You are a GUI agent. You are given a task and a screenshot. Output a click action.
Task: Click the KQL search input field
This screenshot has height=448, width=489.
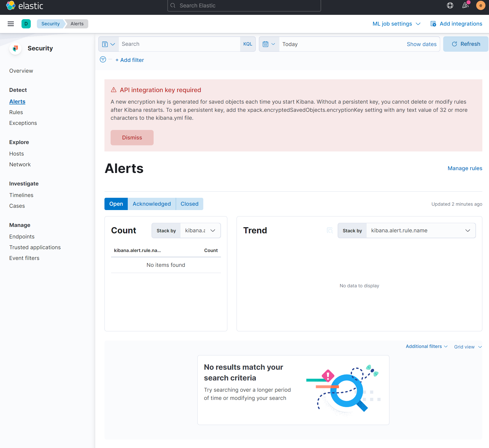tap(179, 44)
